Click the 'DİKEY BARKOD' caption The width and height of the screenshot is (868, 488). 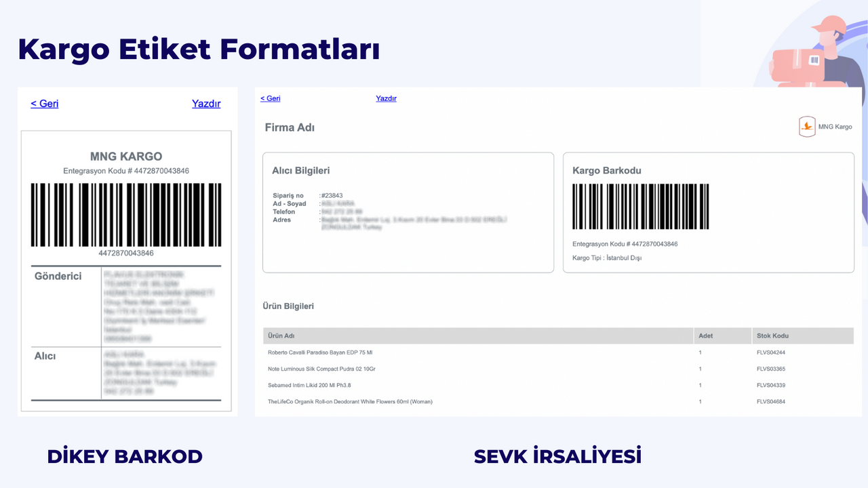coord(125,457)
